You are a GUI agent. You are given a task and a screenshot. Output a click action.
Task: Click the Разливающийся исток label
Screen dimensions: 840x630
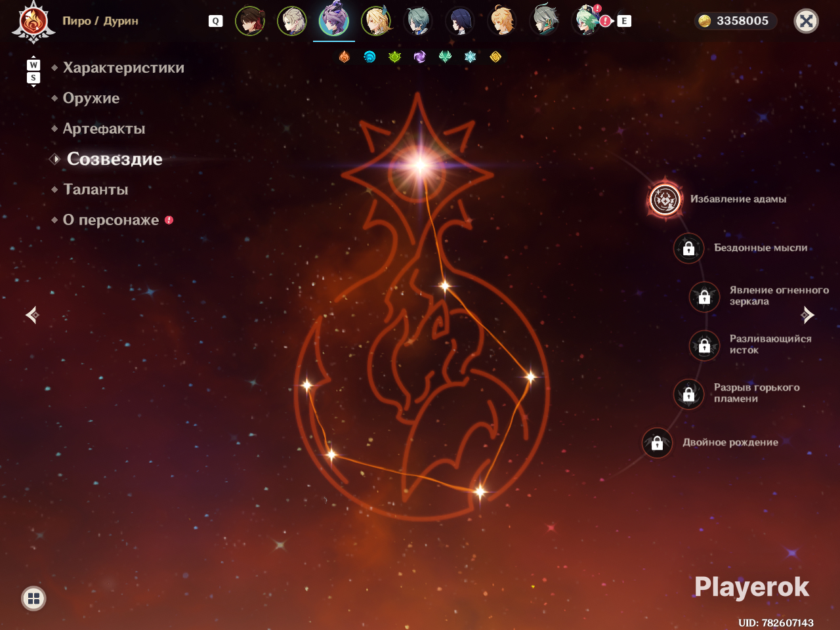click(770, 345)
